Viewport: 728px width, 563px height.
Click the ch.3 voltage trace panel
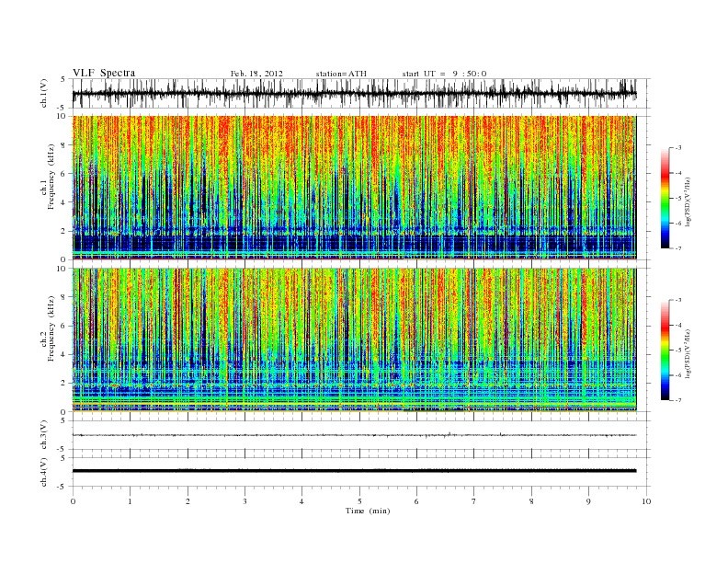click(x=361, y=435)
